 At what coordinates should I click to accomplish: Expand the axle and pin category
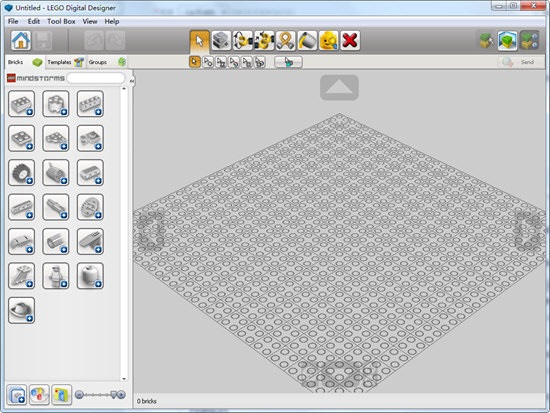56,207
